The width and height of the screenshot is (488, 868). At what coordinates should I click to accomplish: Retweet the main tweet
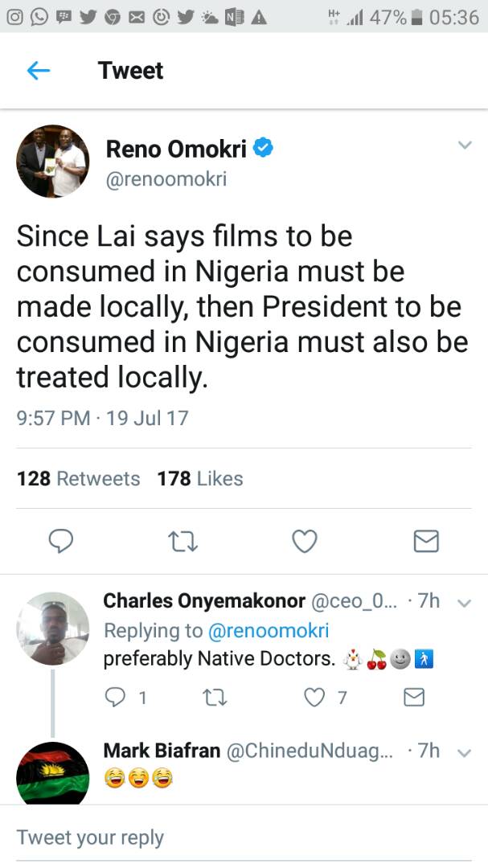click(x=183, y=542)
